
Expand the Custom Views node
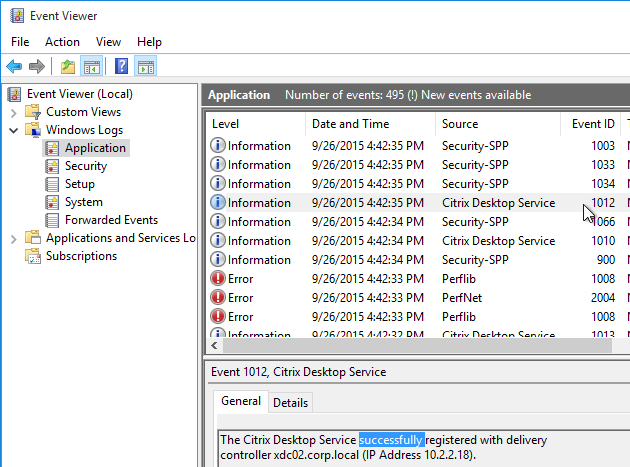point(14,112)
